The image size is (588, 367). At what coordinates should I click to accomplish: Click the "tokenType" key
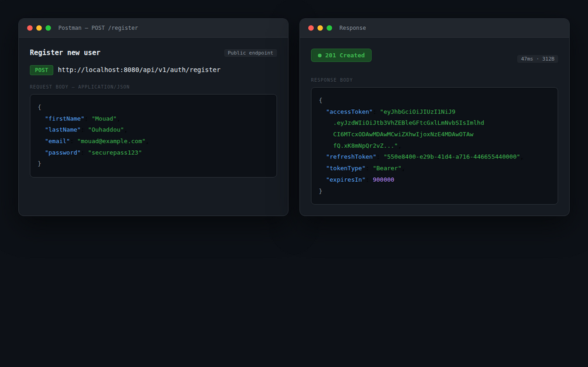(346, 168)
